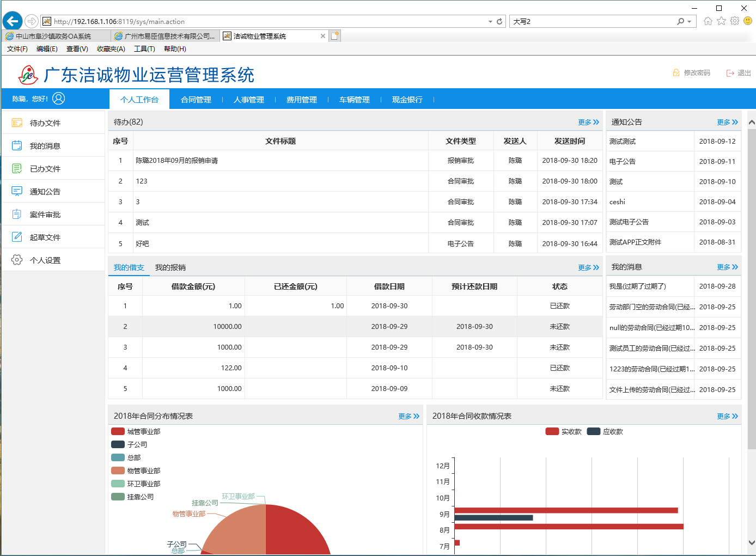Open the 我是(过期了过期了) message
The height and width of the screenshot is (556, 756).
pos(638,286)
